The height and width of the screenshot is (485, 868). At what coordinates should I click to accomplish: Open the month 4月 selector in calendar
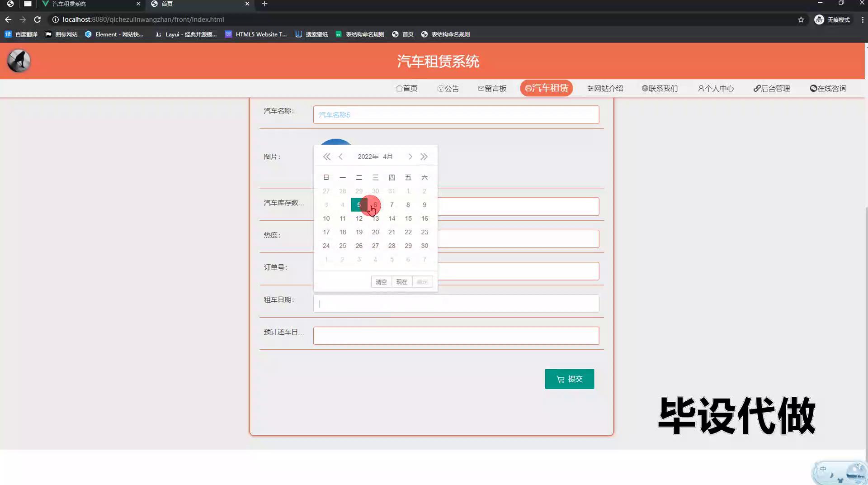coord(388,157)
